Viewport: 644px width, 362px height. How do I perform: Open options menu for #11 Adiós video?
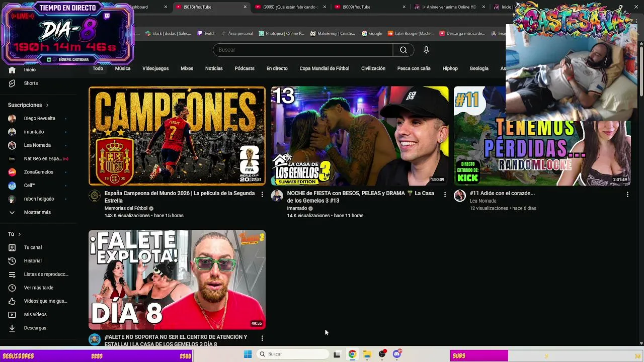click(627, 194)
